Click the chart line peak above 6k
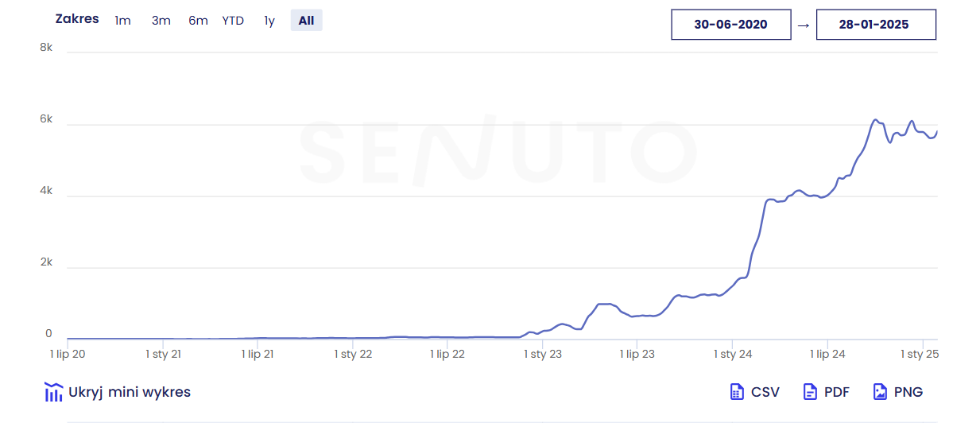Screen dimensions: 980x423 [x=875, y=120]
